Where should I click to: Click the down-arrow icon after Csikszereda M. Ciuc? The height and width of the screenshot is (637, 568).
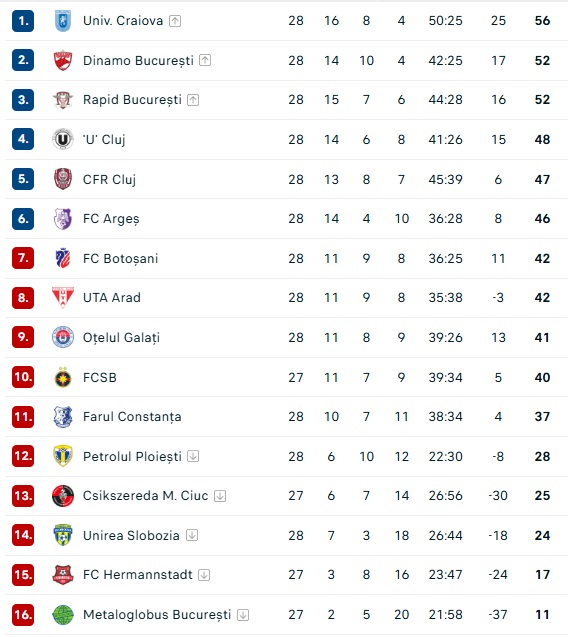[220, 496]
